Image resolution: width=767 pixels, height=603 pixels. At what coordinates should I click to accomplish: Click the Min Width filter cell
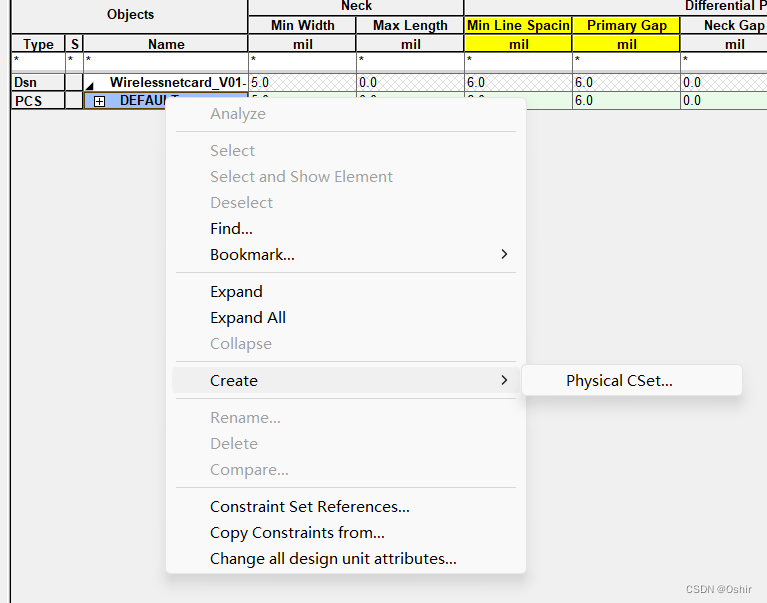(x=302, y=61)
